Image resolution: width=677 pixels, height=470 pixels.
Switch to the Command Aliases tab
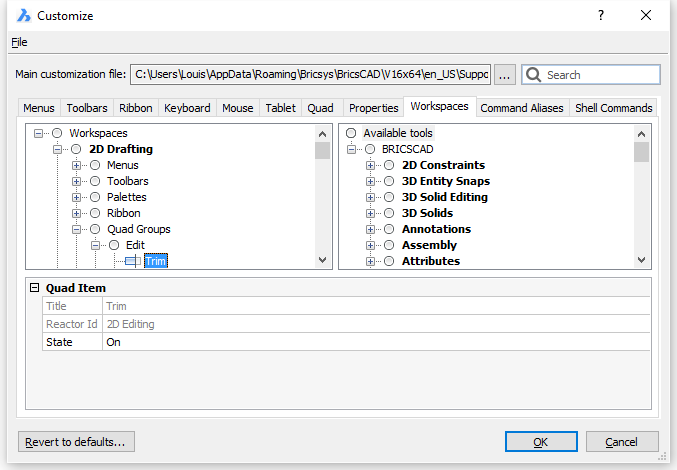click(x=522, y=108)
